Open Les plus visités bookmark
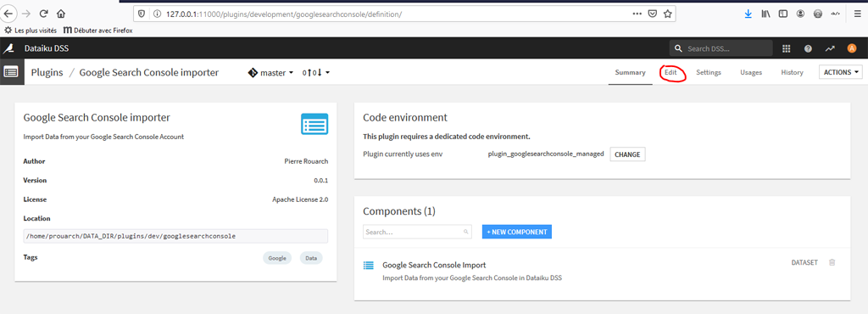 [x=31, y=30]
